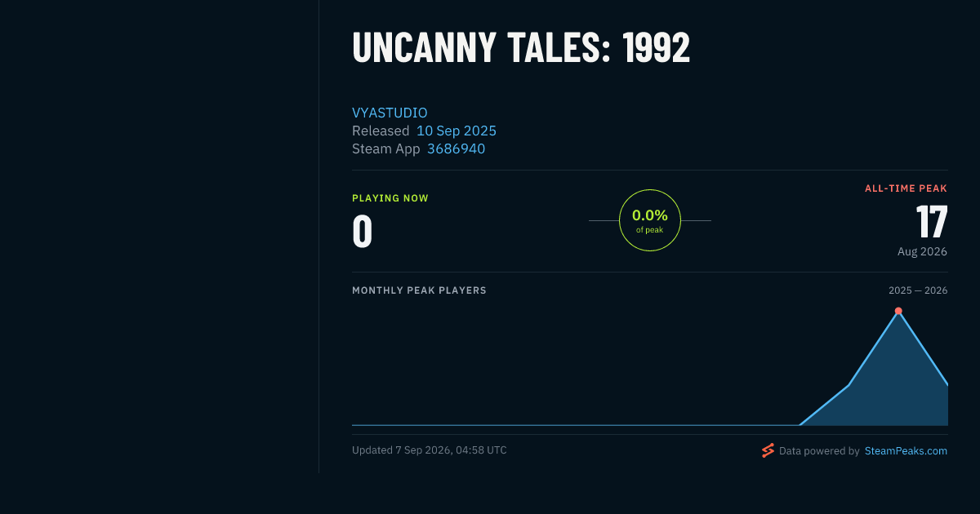Click the Uncanny Tales: 1992 title
The height and width of the screenshot is (514, 980).
(521, 48)
